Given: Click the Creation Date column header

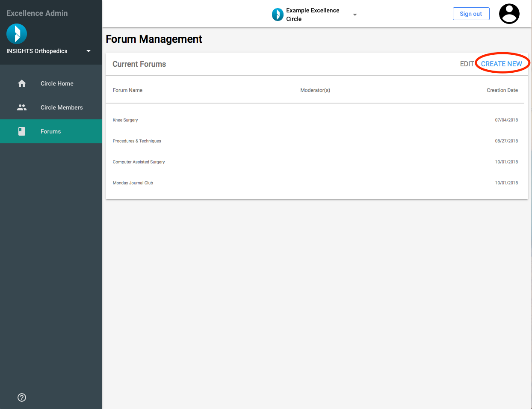Looking at the screenshot, I should (x=502, y=90).
